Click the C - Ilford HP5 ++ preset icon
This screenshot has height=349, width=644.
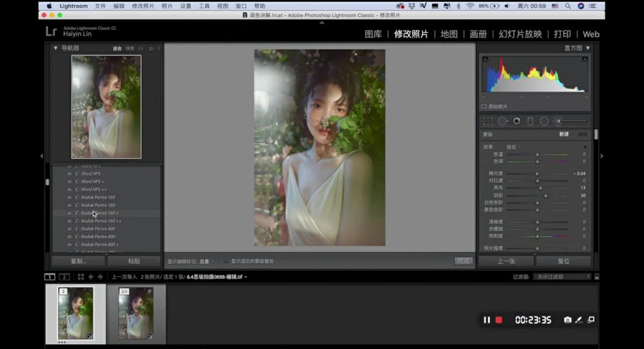point(70,190)
